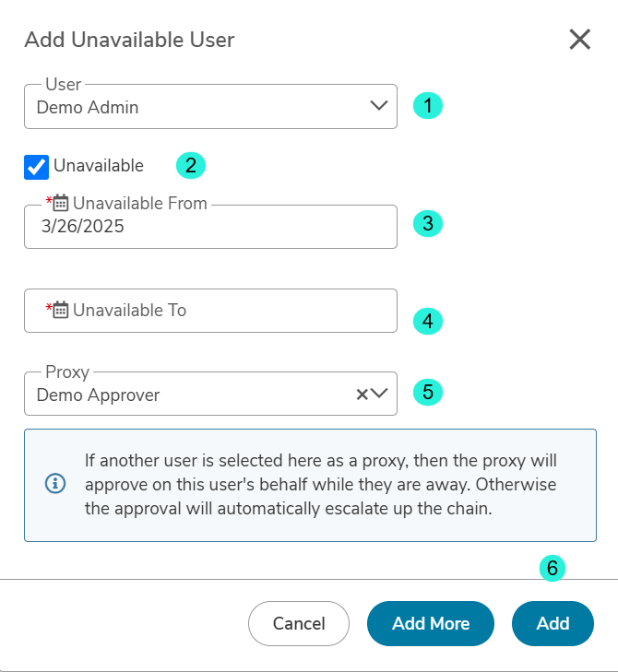Image resolution: width=618 pixels, height=672 pixels.
Task: Open the Proxy field showing Demo Approver
Action: point(210,394)
